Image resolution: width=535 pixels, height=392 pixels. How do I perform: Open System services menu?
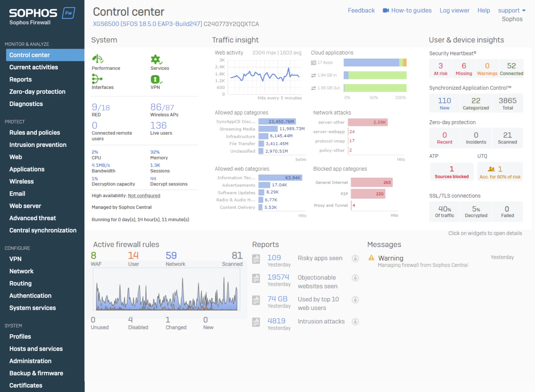(33, 308)
